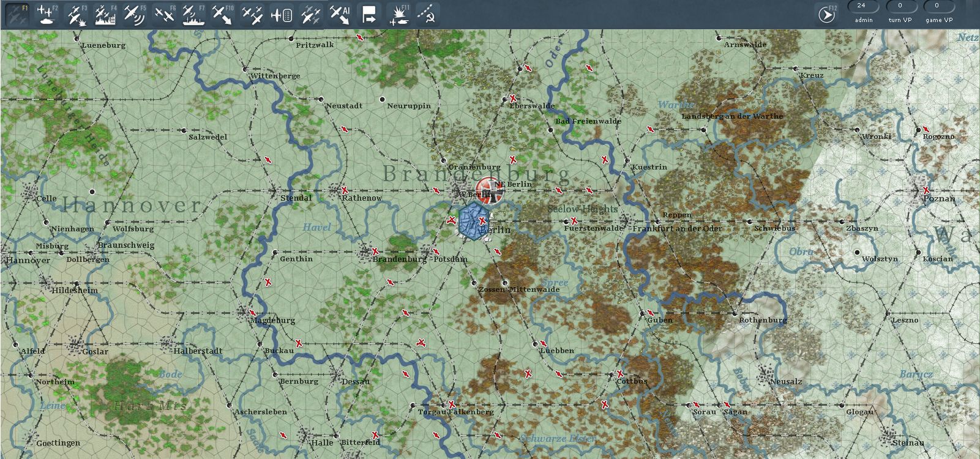The width and height of the screenshot is (980, 459).
Task: Click the Bad Freienwalde city label
Action: (588, 121)
